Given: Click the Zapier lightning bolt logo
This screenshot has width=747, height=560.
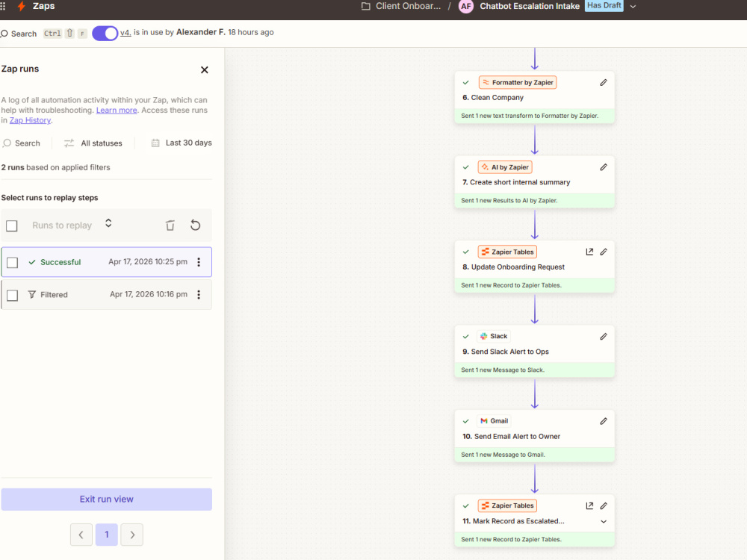Looking at the screenshot, I should [21, 6].
